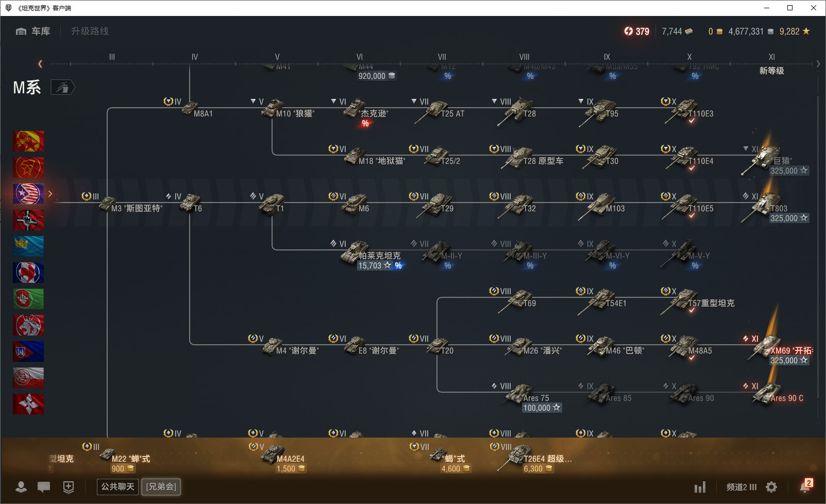Select the T29 tank icon

434,206
